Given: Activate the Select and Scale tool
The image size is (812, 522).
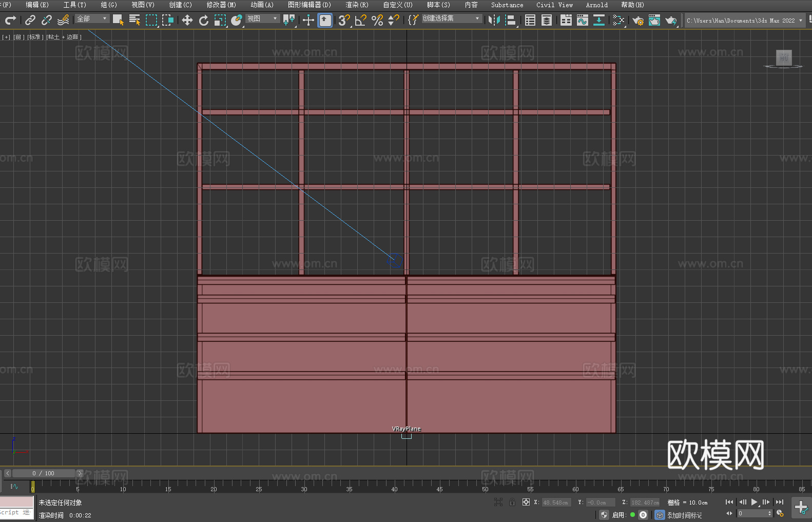Looking at the screenshot, I should click(220, 20).
